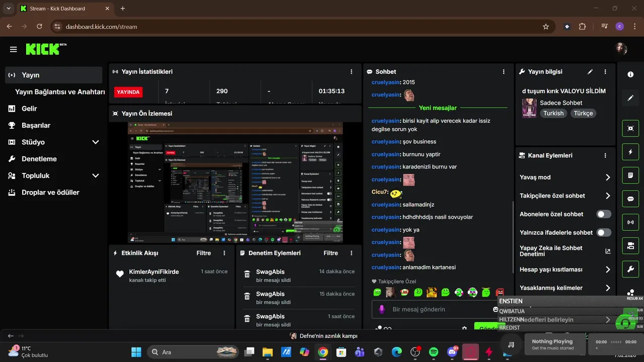The image size is (644, 362).
Task: Open Chrome extensions puzzle icon
Action: click(x=583, y=27)
